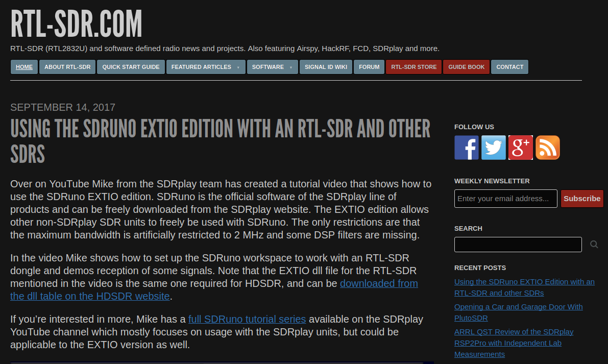
Task: Go to the Home menu item
Action: tap(24, 67)
